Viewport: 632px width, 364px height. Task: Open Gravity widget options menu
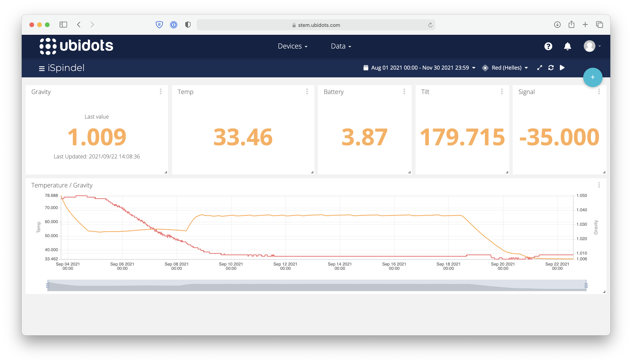click(161, 92)
